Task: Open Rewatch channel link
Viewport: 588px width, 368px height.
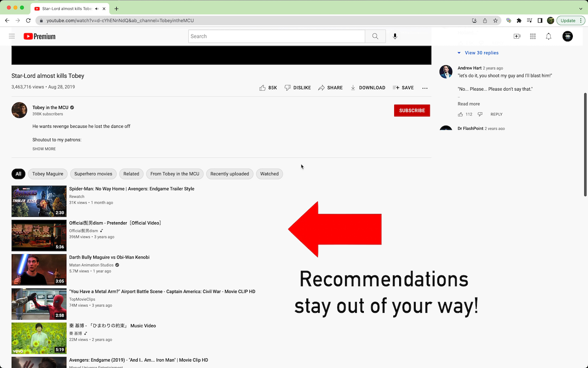Action: coord(77,196)
